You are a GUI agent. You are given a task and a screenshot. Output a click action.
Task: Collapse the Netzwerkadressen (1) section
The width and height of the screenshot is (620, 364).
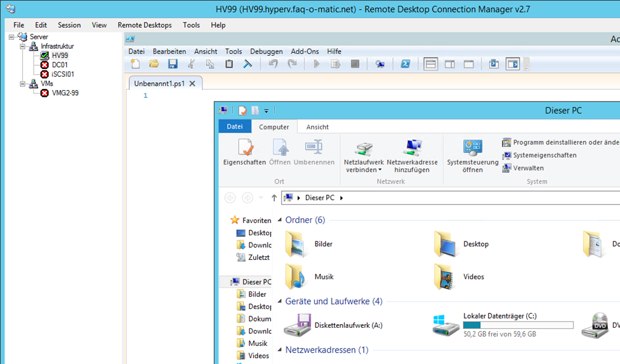pos(280,349)
